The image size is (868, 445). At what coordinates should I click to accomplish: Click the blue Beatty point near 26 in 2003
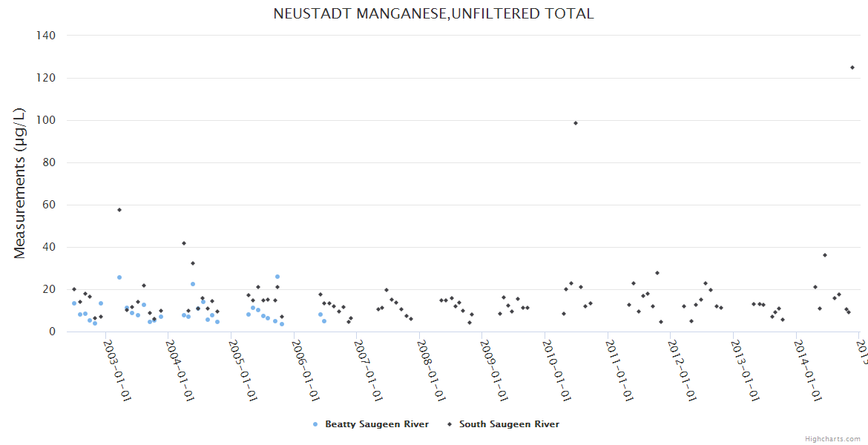(119, 277)
